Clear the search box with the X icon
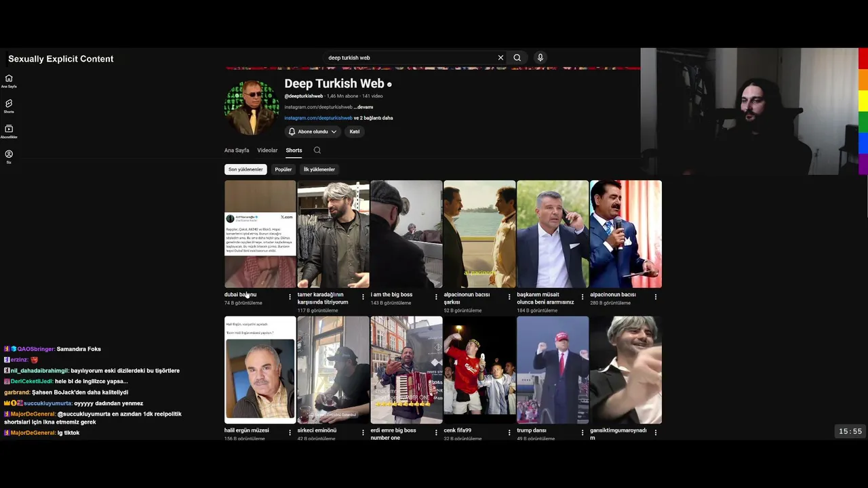The image size is (868, 488). tap(501, 58)
